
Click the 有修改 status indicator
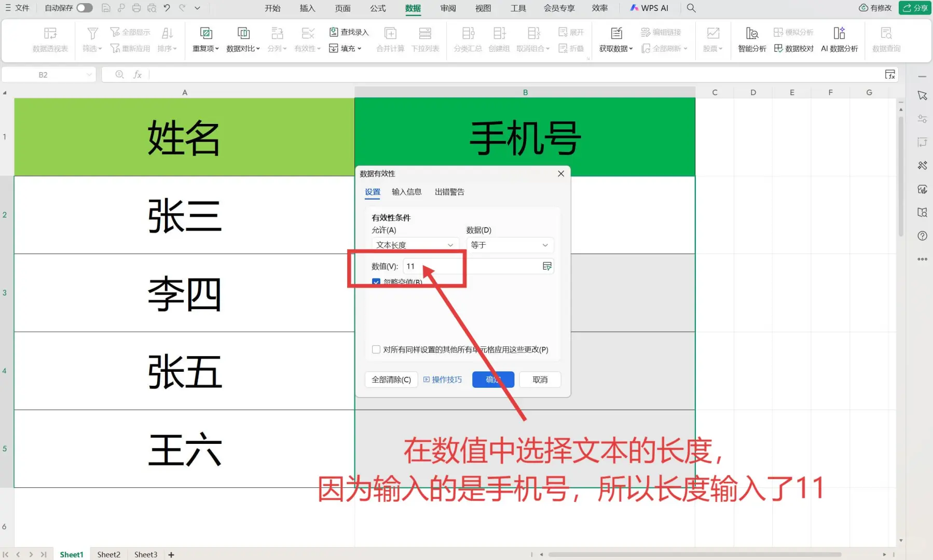875,8
